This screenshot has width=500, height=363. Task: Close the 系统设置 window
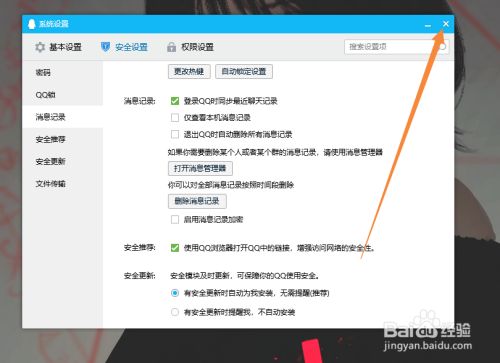tap(446, 24)
